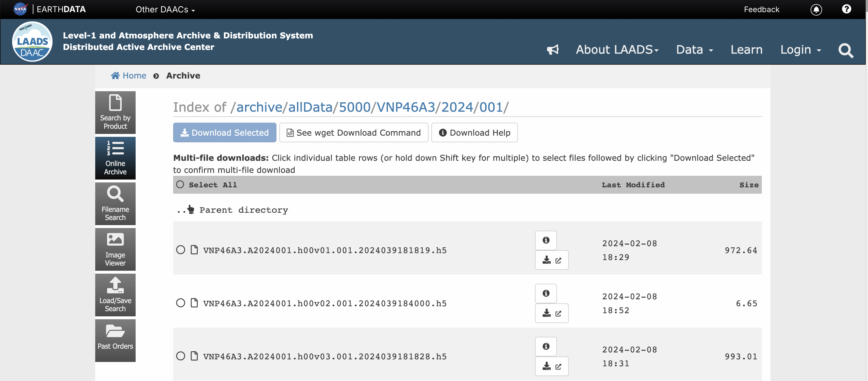
Task: Expand the Login dropdown
Action: 800,50
